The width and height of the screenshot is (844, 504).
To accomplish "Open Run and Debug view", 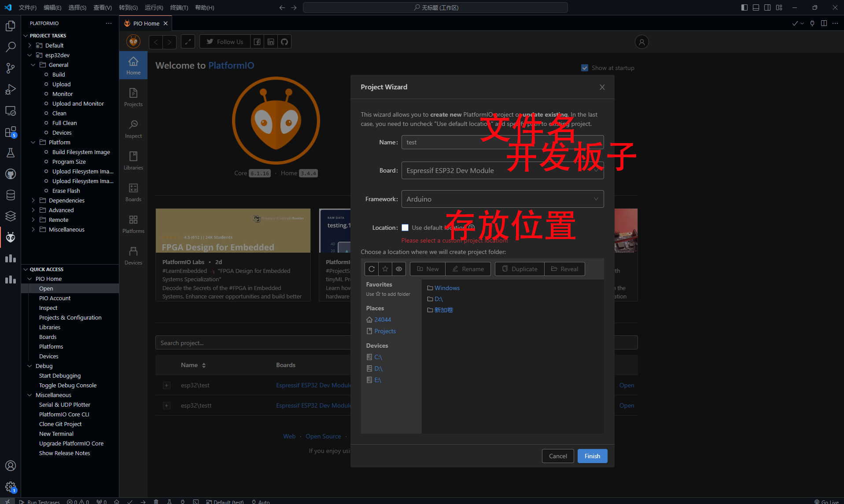I will [x=11, y=89].
